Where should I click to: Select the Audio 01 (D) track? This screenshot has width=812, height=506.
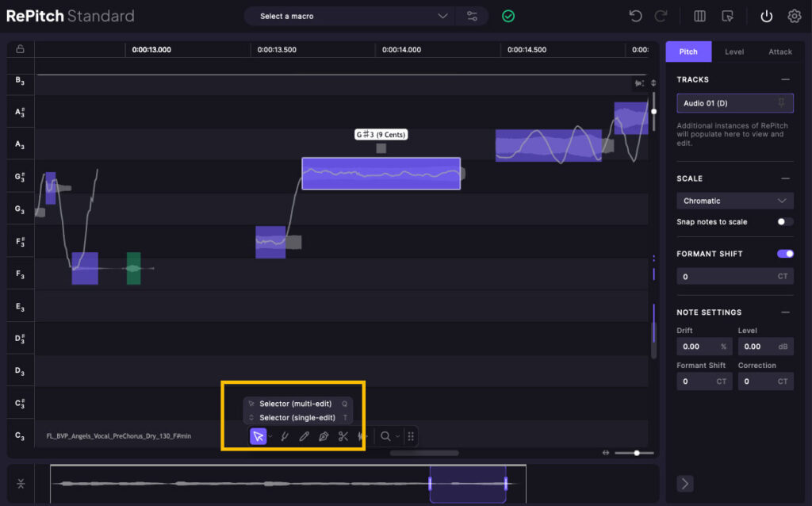tap(723, 103)
